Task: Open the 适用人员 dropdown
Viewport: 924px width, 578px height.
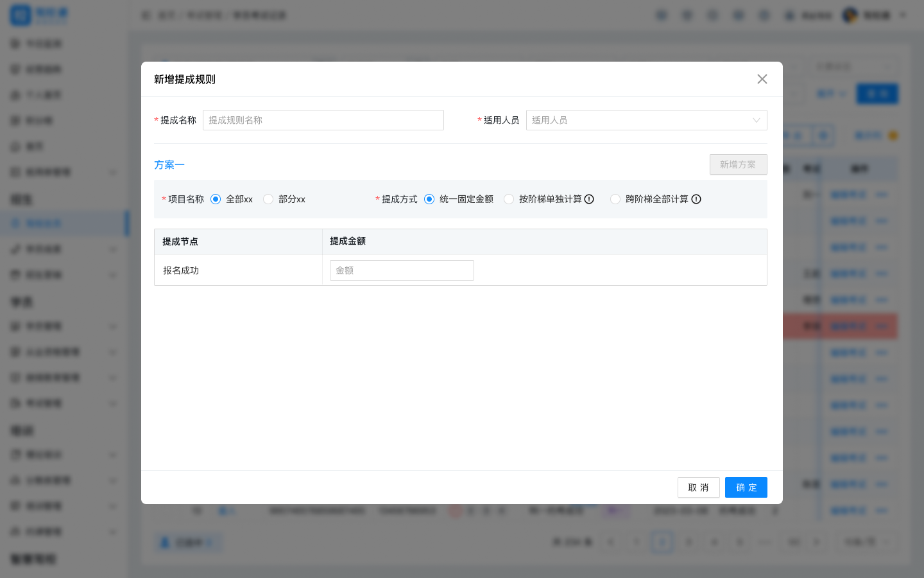Action: click(x=647, y=120)
